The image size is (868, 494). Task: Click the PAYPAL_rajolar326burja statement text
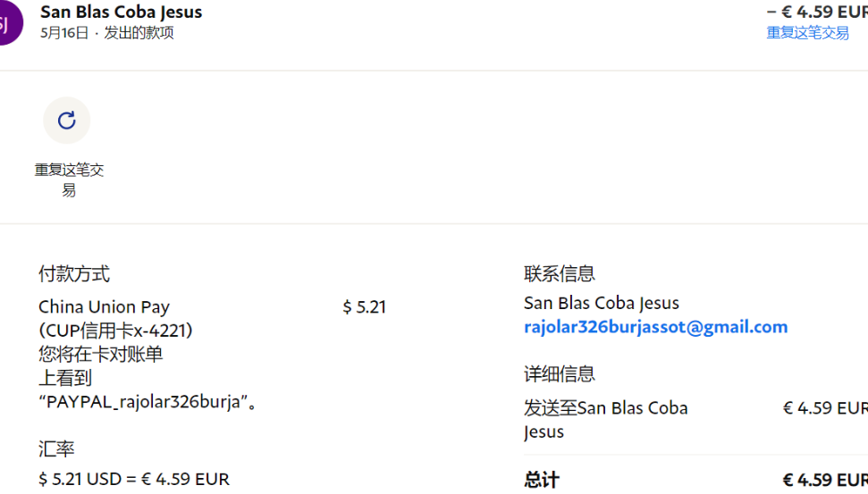[x=148, y=402]
